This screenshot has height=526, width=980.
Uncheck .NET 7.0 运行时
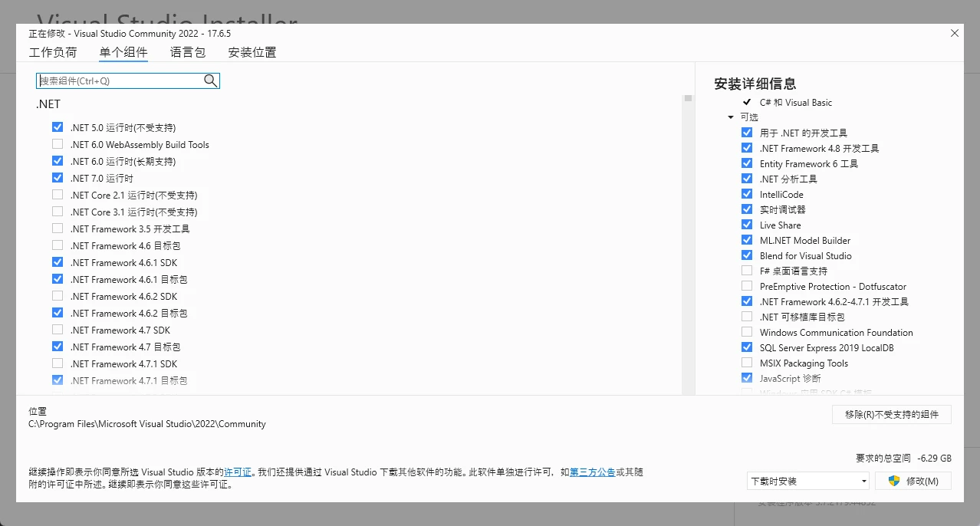(x=58, y=178)
